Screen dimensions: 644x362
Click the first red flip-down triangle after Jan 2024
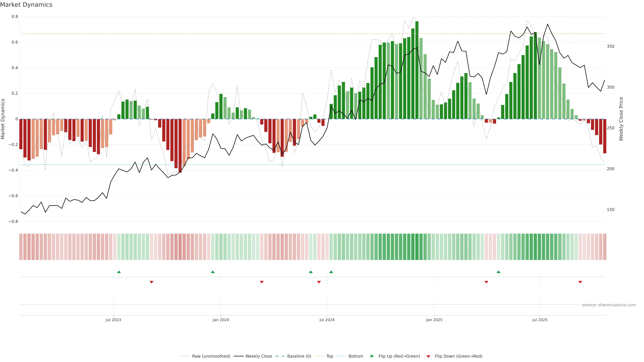pos(262,282)
